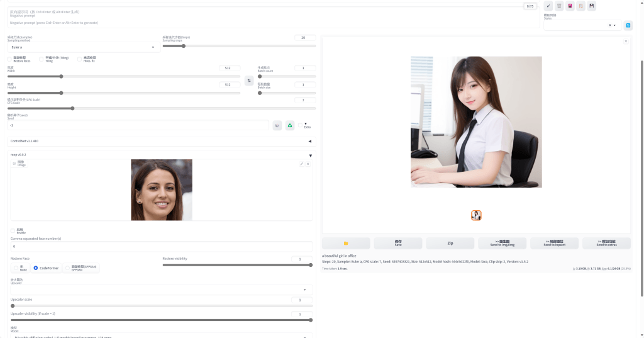The image size is (644, 338).
Task: Click the CFG Scale slider handle
Action: click(x=72, y=108)
